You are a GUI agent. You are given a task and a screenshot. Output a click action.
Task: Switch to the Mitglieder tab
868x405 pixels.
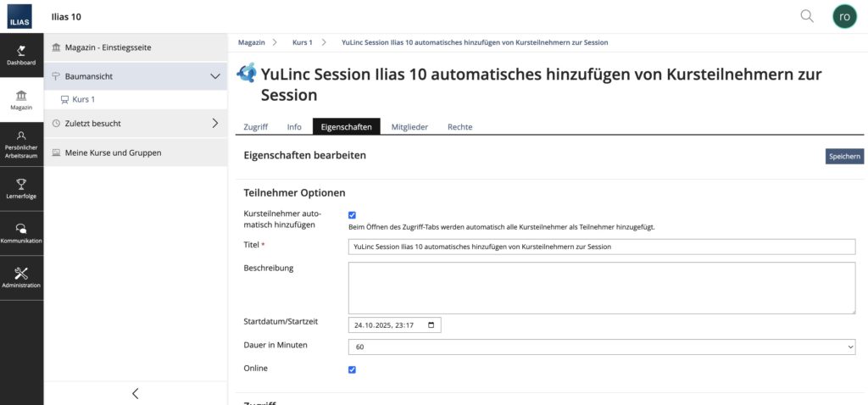coord(409,127)
